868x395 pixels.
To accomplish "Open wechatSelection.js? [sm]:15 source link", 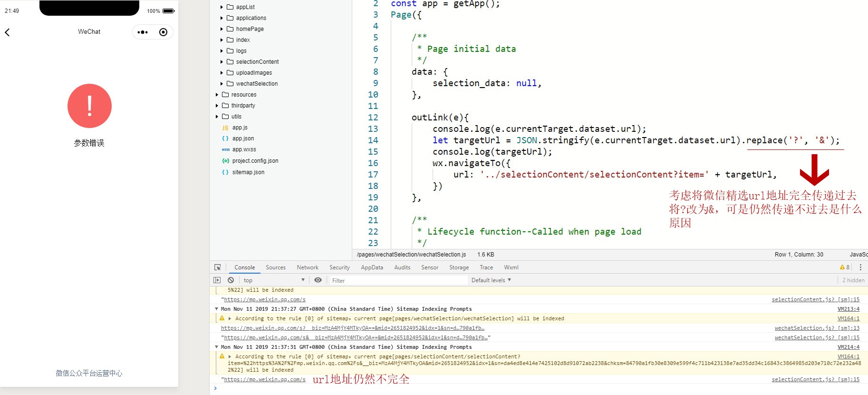I will click(817, 337).
